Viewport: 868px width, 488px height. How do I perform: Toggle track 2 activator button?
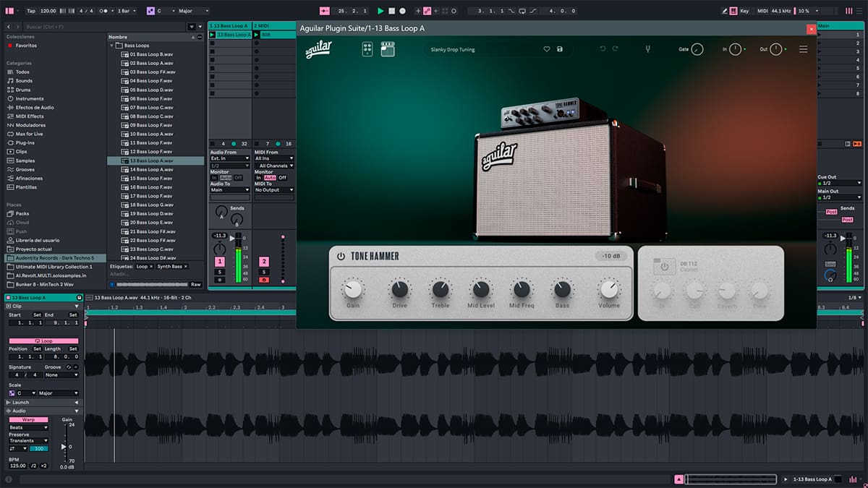pos(264,261)
